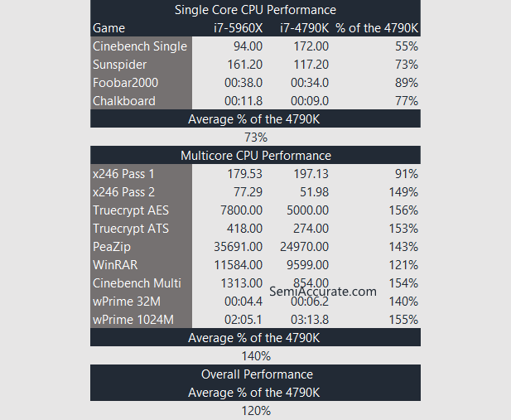Click the 35691.00 PeaZip score cell
The width and height of the screenshot is (511, 420).
[239, 247]
